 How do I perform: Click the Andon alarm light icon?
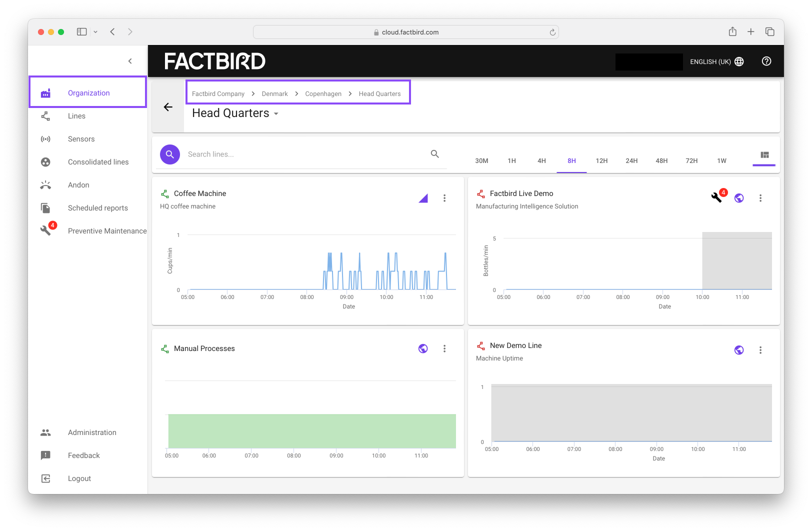[x=45, y=185]
